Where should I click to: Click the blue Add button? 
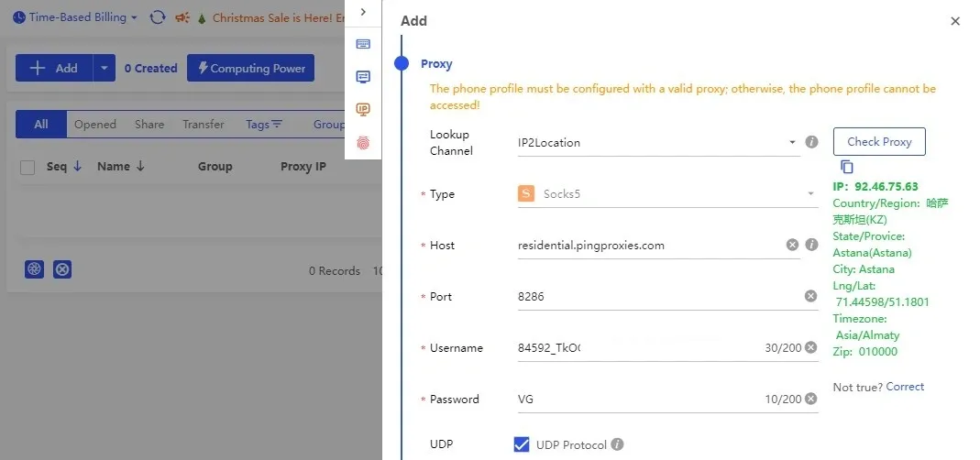pyautogui.click(x=54, y=68)
